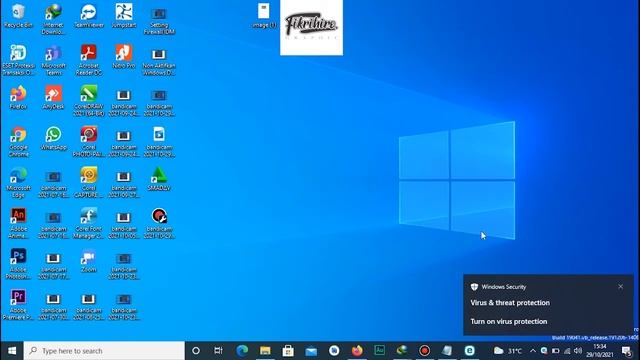640x360 pixels.
Task: Launch Nitro Pro from the desktop
Action: pos(124,57)
